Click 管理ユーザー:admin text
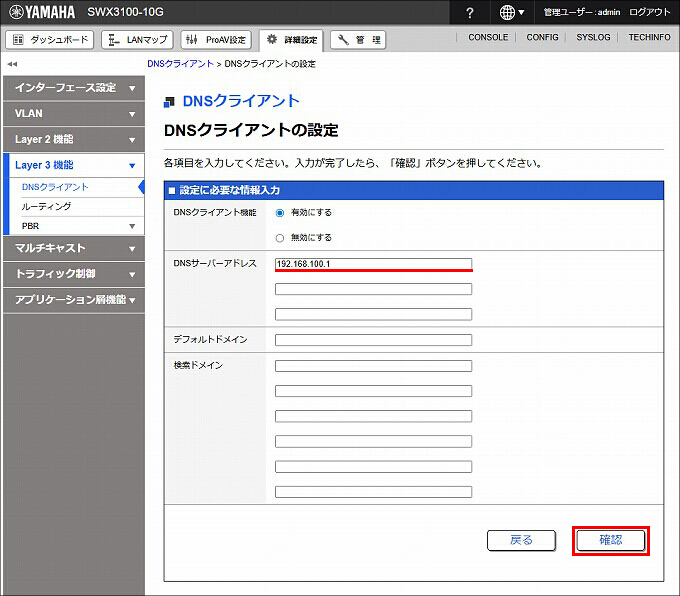This screenshot has width=680, height=596. coord(582,12)
